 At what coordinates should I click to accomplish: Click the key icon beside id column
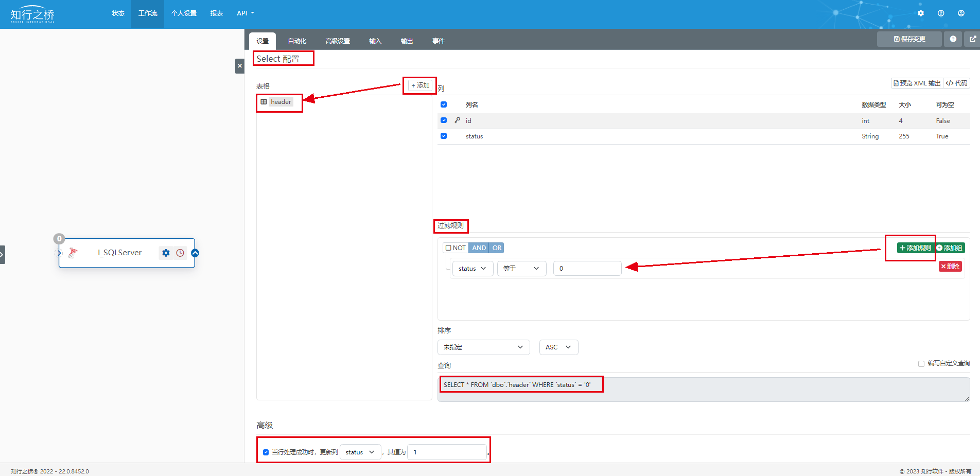(458, 120)
